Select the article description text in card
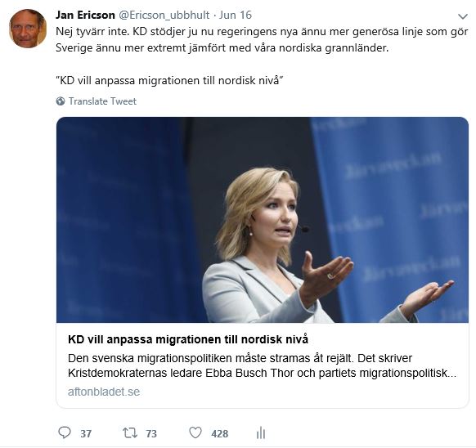This screenshot has width=476, height=448. (262, 365)
